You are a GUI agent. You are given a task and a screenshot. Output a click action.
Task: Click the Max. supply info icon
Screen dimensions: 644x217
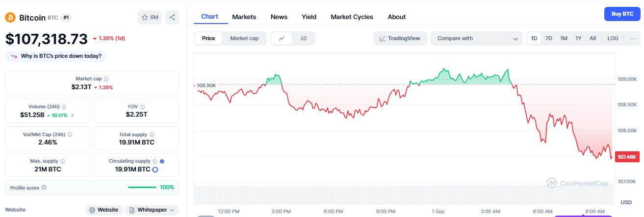[62, 161]
